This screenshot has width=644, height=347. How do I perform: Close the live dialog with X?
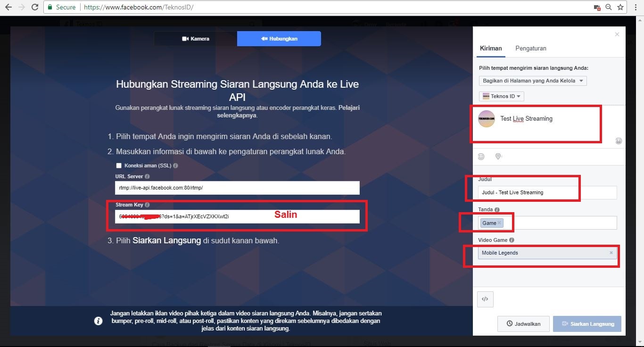(617, 34)
